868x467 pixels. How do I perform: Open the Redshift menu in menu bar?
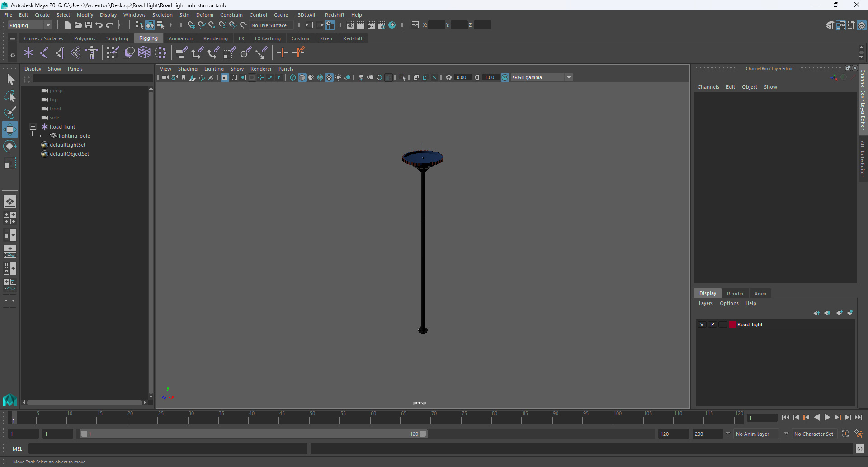[x=335, y=15]
